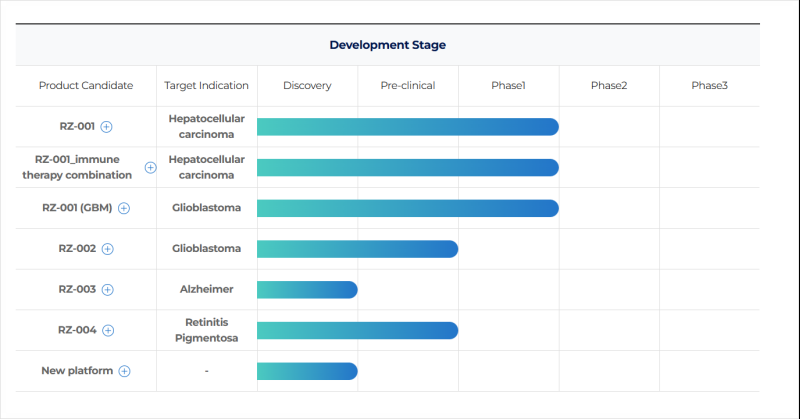
Task: Click the RZ-001 hepatocellular carcinoma progress bar
Action: (407, 127)
